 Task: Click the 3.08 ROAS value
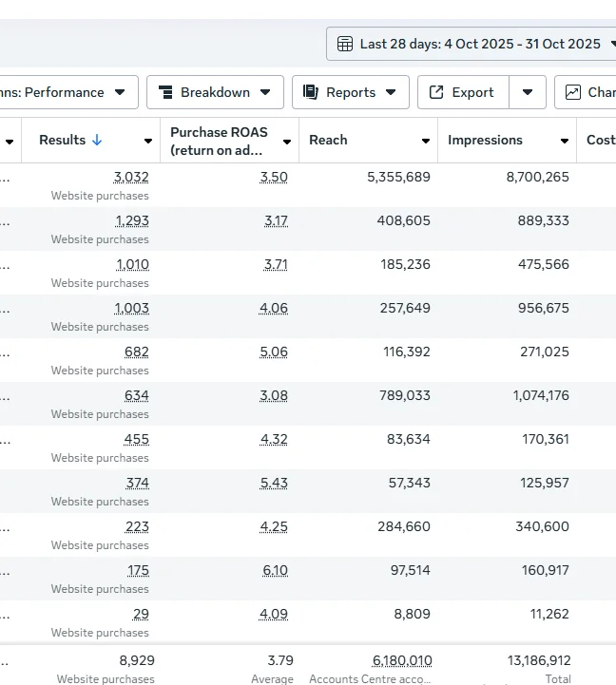point(274,395)
